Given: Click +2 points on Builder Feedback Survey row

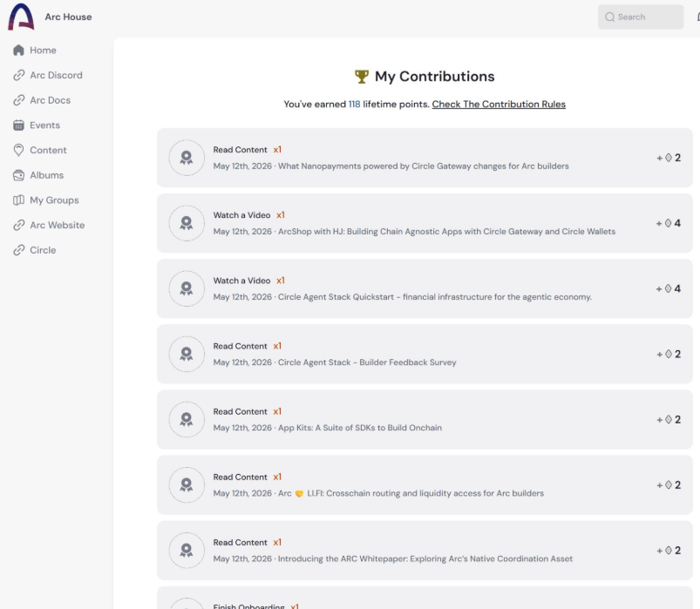Looking at the screenshot, I should point(669,355).
